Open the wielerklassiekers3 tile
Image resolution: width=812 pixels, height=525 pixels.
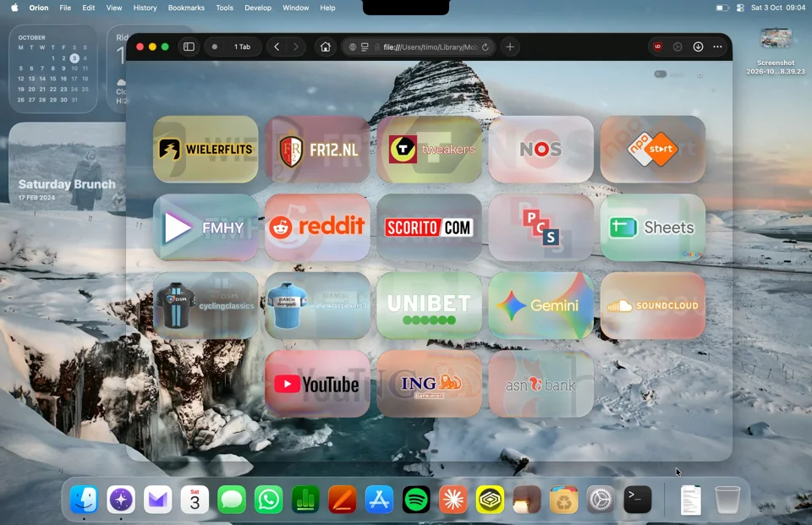click(317, 305)
